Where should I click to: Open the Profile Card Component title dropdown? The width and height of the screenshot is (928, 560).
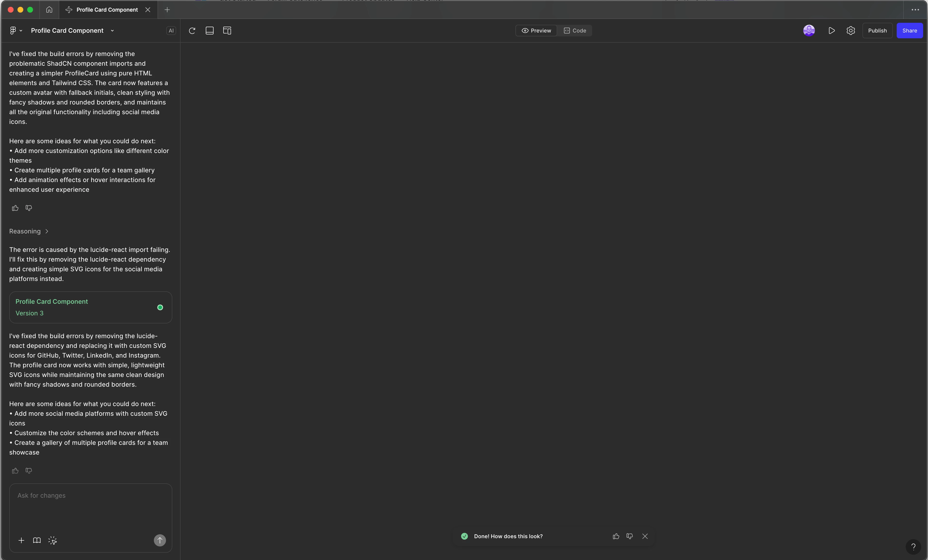(x=112, y=31)
